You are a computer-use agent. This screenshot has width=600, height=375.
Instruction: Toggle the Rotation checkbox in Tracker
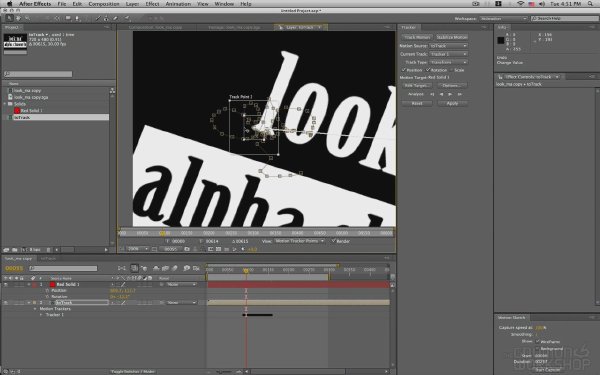point(428,70)
